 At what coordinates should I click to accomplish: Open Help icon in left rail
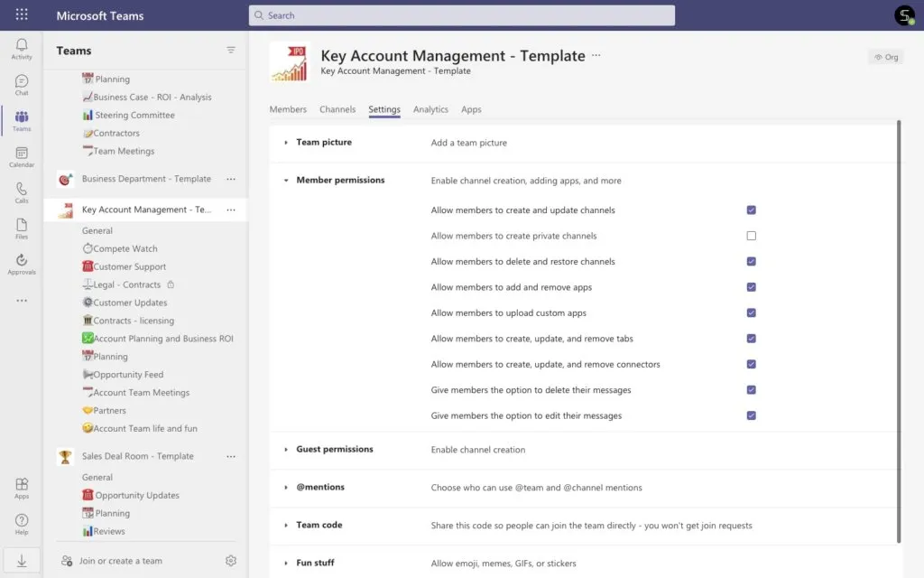22,525
